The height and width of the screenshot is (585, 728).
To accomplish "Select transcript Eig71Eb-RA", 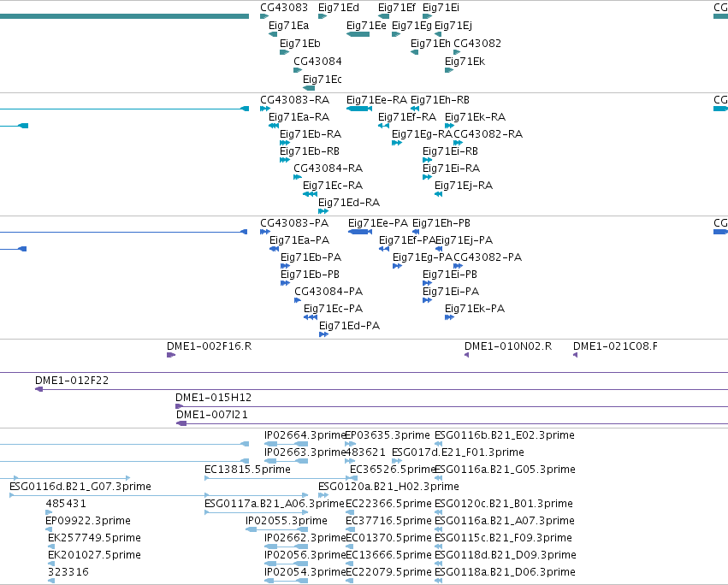I will coord(311,134).
